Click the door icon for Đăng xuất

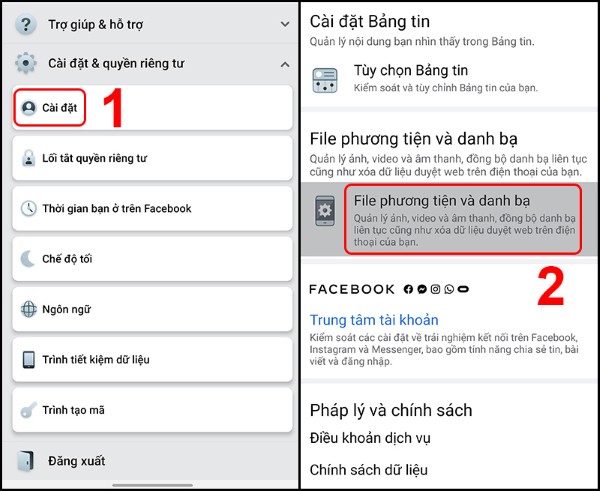26,461
